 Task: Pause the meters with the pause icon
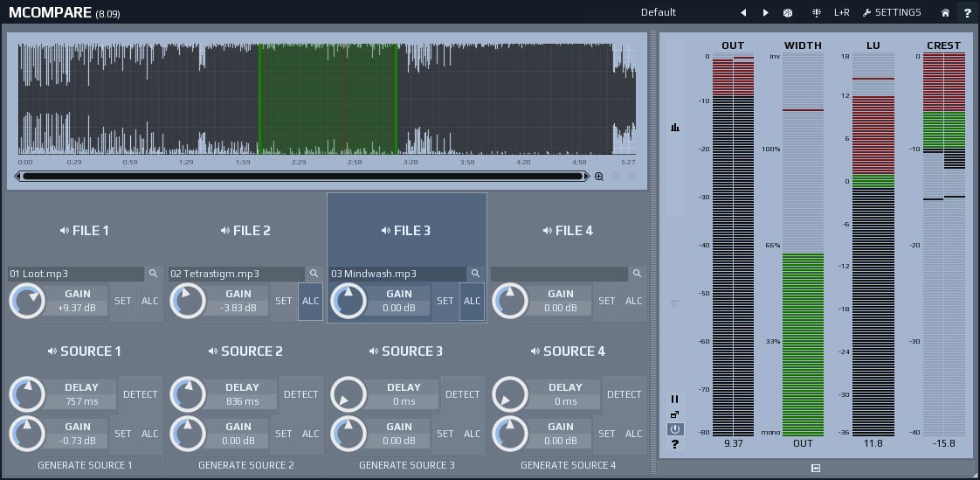[x=674, y=400]
